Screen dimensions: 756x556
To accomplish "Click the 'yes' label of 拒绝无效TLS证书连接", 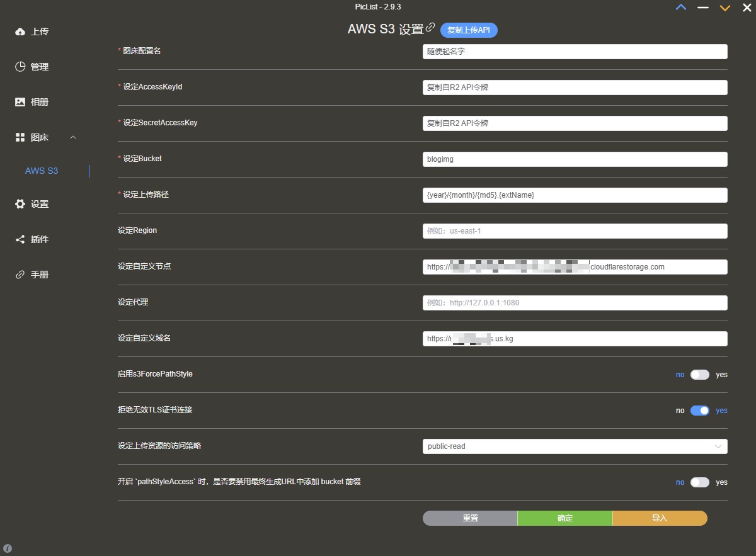I will coord(721,411).
